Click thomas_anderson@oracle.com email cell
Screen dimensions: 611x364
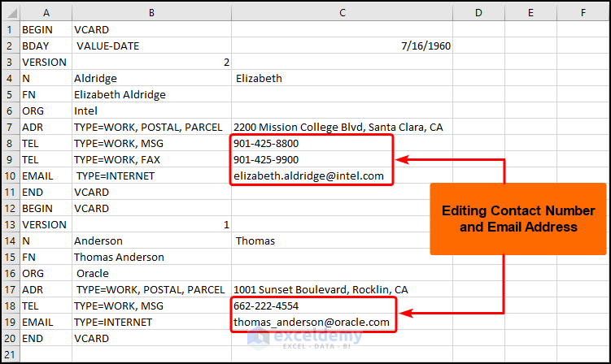pos(343,322)
